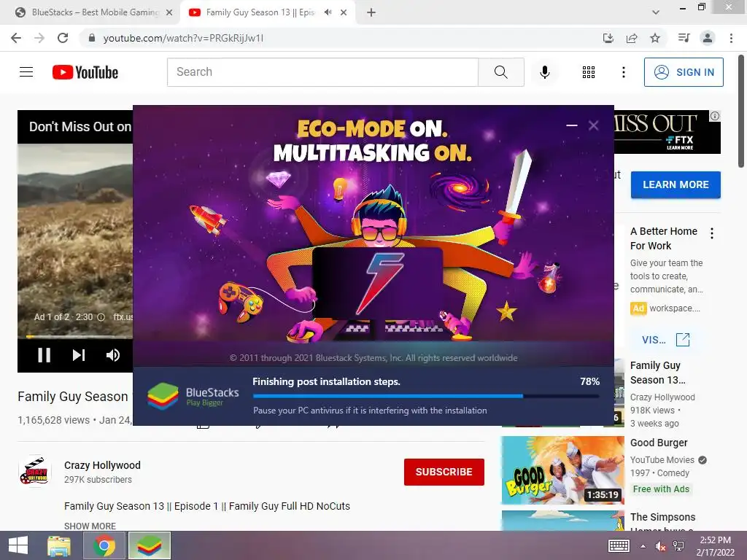Click the SIGN IN button

684,72
